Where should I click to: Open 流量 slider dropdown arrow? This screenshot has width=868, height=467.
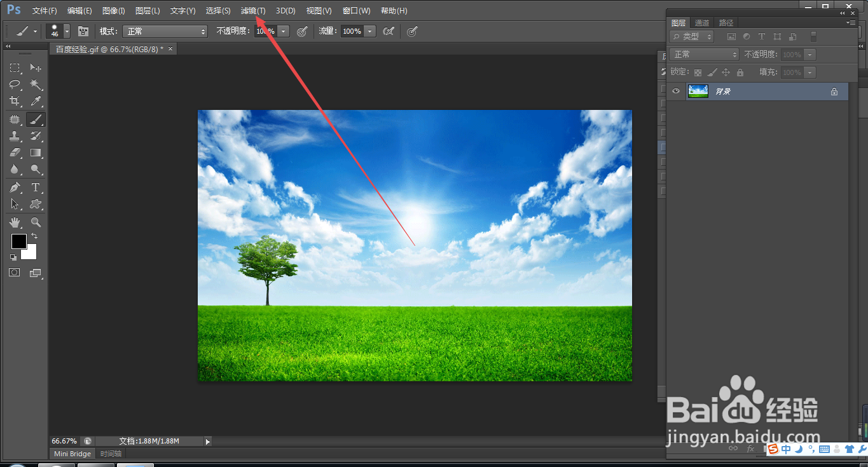(370, 31)
